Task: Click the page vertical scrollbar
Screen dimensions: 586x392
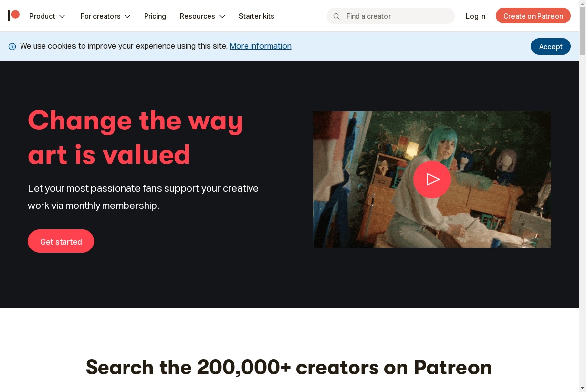Action: coord(582,196)
